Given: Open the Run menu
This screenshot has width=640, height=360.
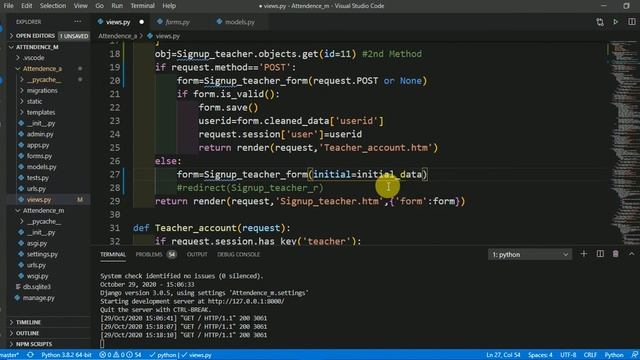Looking at the screenshot, I should (x=117, y=6).
